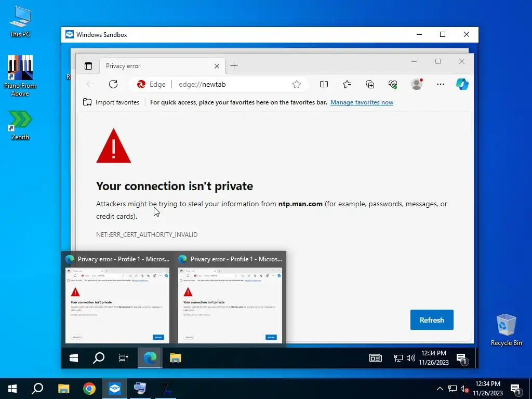The width and height of the screenshot is (532, 399).
Task: Click the blue Refresh button
Action: tap(432, 320)
